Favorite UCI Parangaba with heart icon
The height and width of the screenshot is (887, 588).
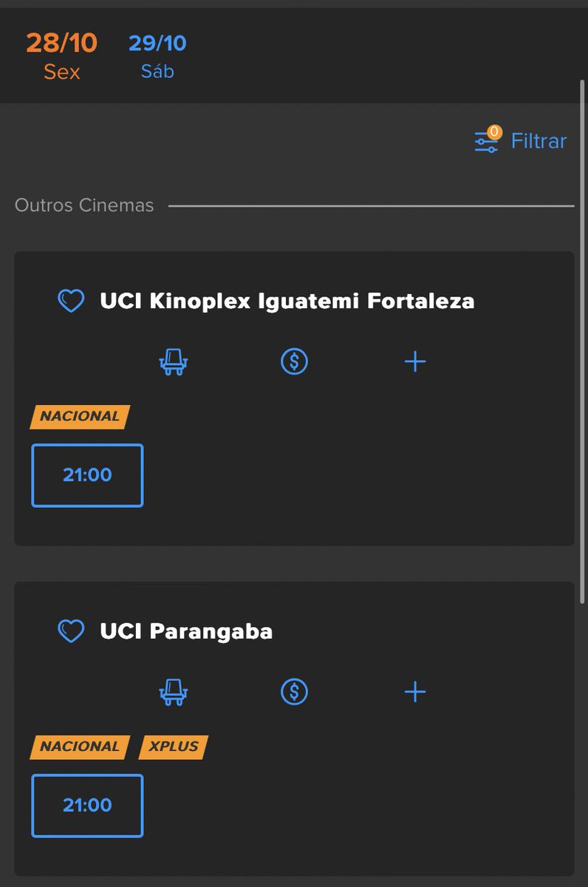[x=71, y=631]
